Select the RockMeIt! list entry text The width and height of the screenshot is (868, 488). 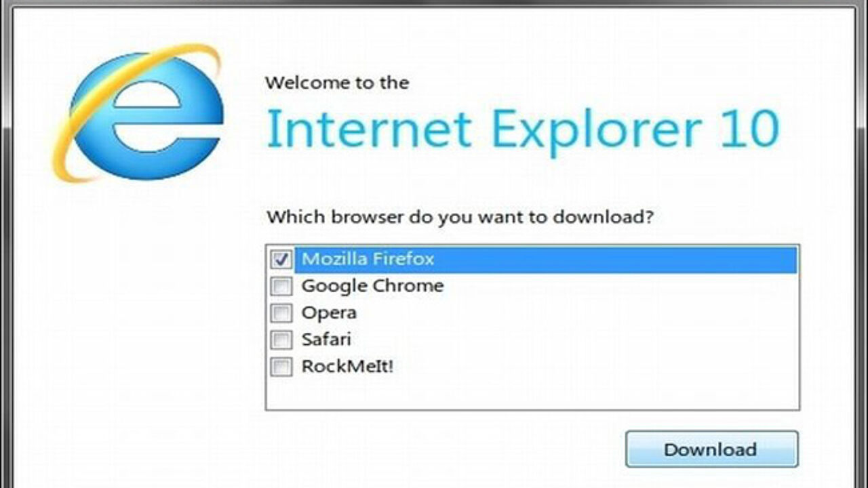[x=347, y=367]
